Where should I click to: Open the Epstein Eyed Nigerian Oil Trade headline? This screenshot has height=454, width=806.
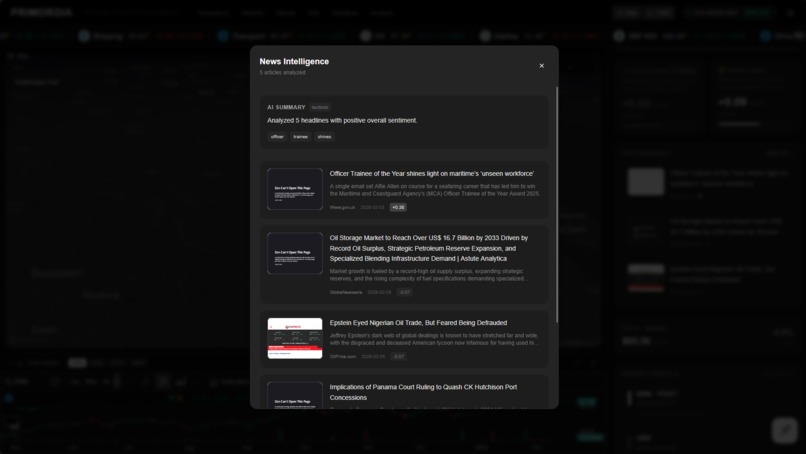click(418, 323)
